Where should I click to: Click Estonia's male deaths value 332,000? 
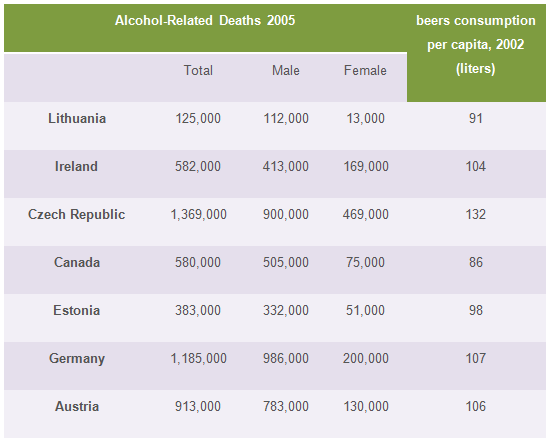[286, 310]
